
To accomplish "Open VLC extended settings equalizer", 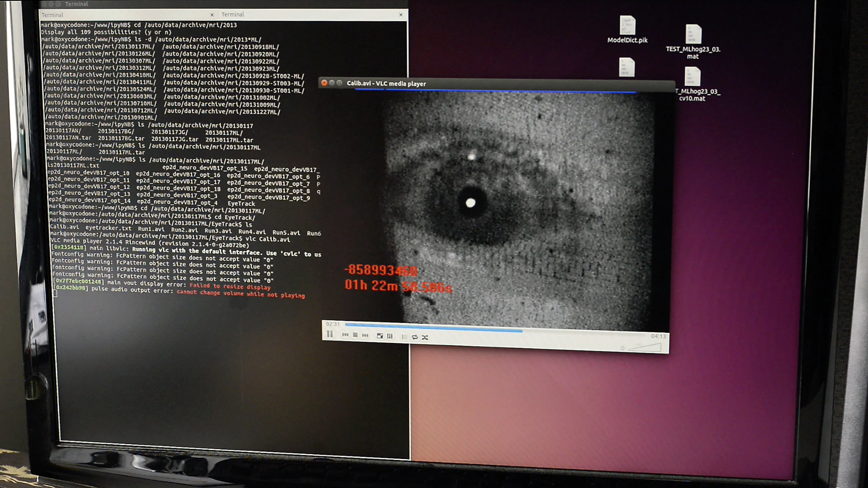I will (x=390, y=336).
